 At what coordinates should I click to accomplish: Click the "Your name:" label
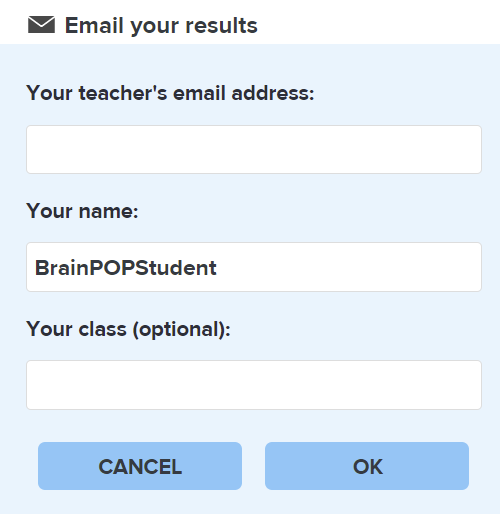[82, 211]
